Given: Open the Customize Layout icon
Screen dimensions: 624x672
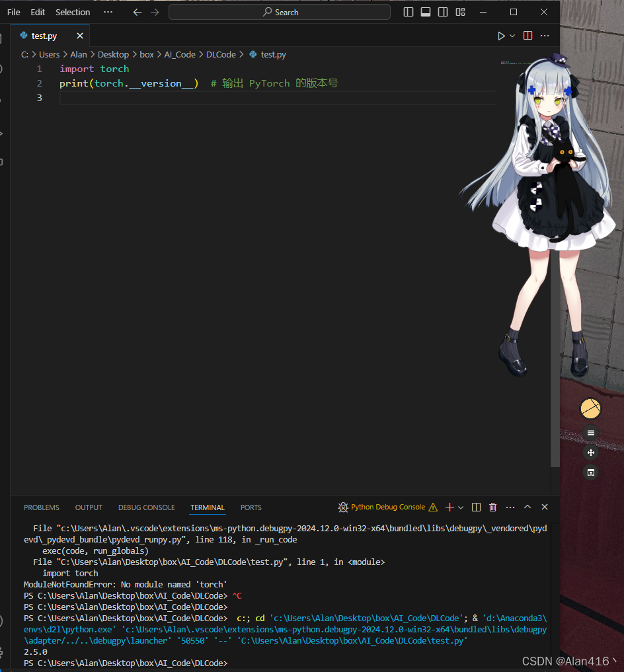Looking at the screenshot, I should [x=460, y=12].
